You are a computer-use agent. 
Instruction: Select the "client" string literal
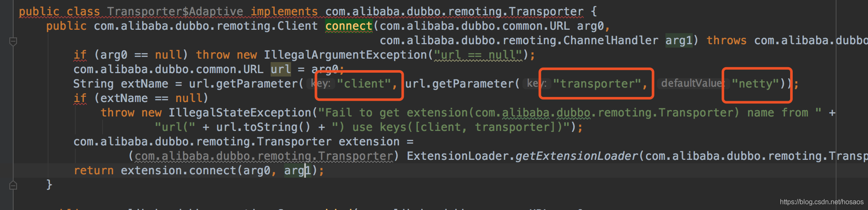[364, 84]
